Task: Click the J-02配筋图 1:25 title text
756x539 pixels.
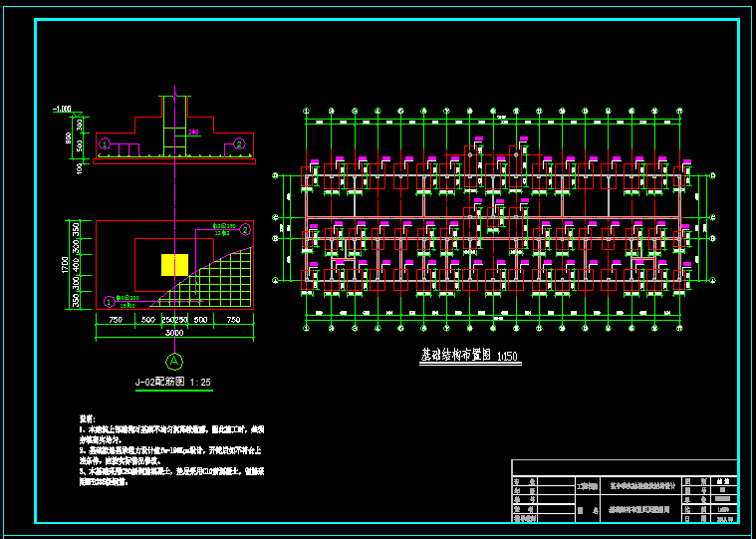Action: (173, 382)
